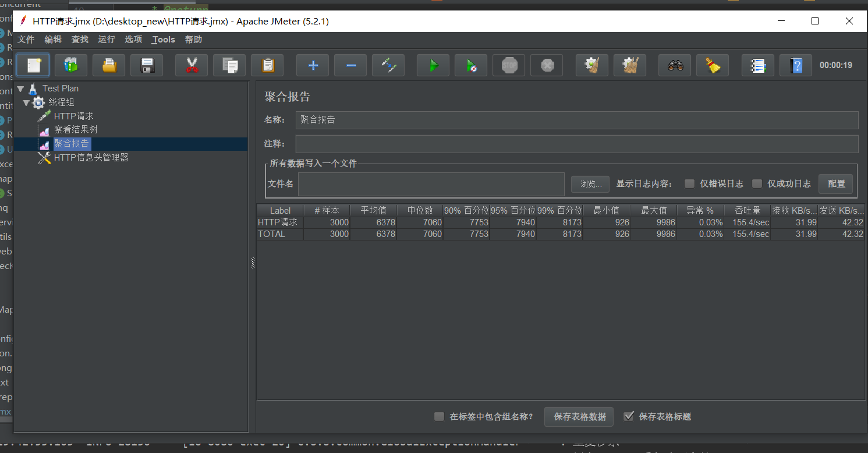Click the 最大值 column header

click(654, 211)
